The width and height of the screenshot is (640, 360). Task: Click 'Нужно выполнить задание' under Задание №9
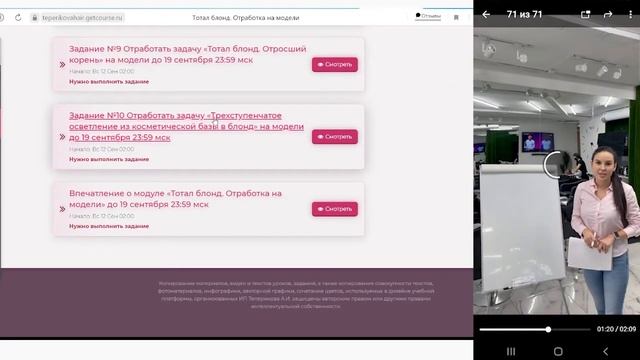[x=109, y=82]
